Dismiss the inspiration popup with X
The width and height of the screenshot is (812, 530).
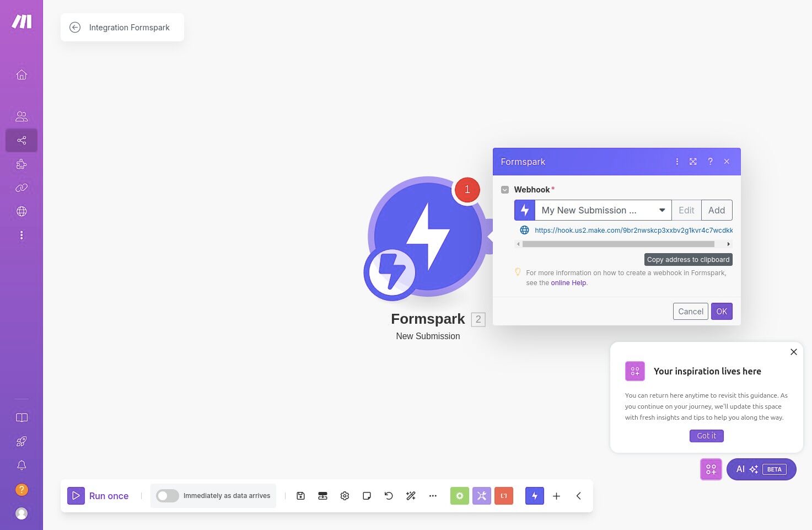794,352
